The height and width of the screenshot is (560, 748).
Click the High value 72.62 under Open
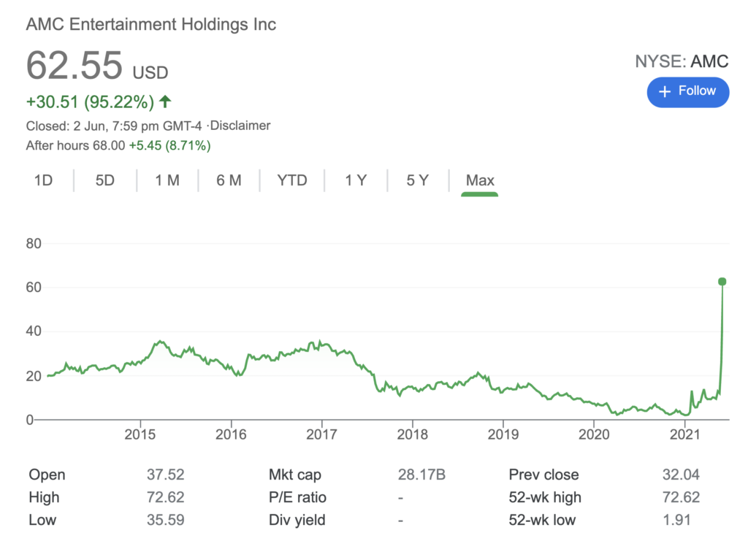click(x=166, y=497)
